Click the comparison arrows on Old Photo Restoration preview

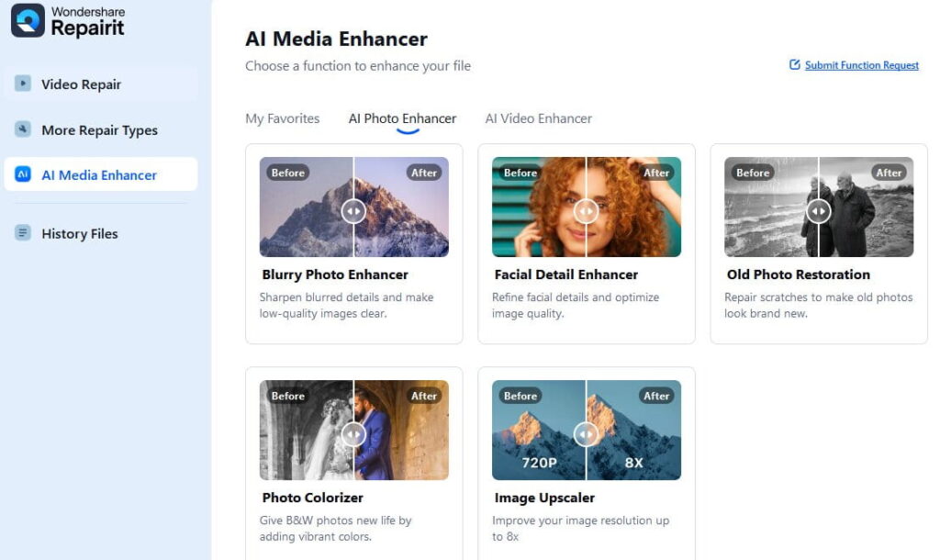click(818, 211)
